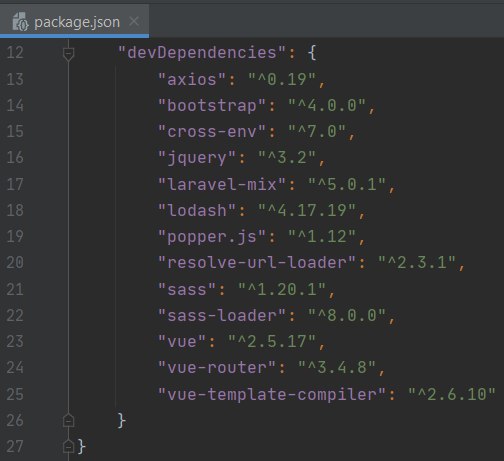Click line number 17 in the gutter

[x=15, y=184]
